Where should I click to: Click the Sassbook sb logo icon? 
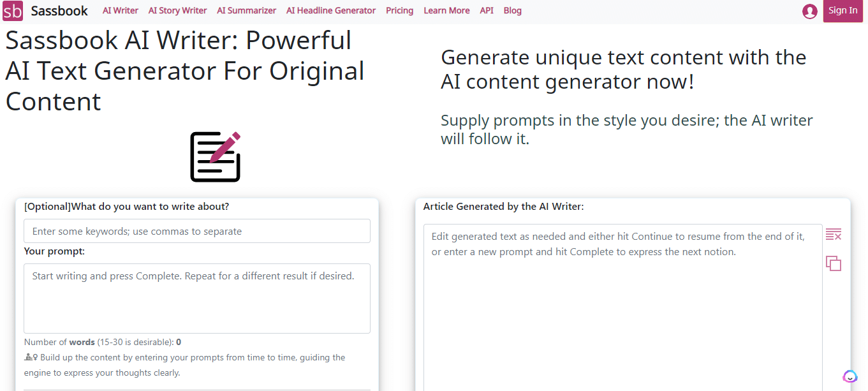13,11
